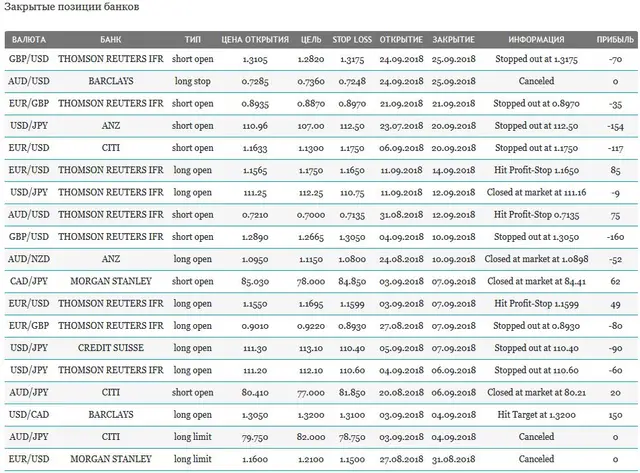Screen dimensions: 640x473
Task: Click the opening price 1.3105
Action: click(x=255, y=59)
